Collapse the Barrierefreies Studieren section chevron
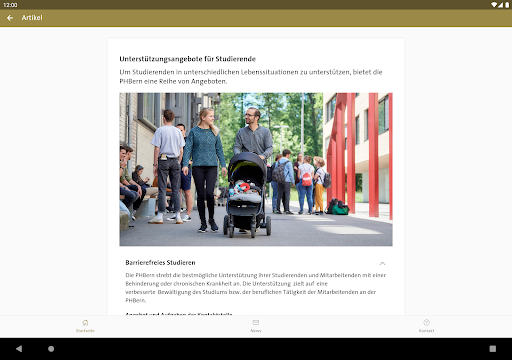 pos(382,263)
